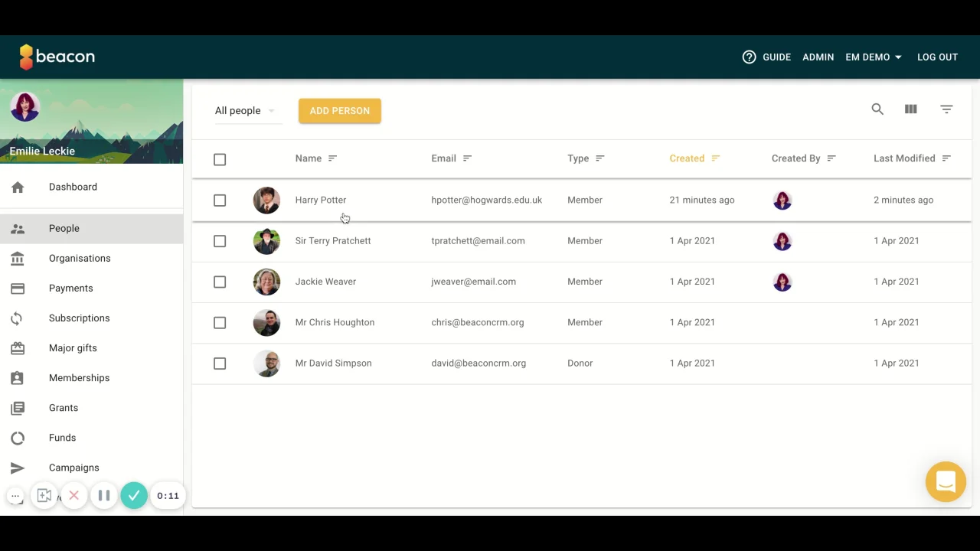Click Harry Potter's avatar photo
Image resolution: width=980 pixels, height=551 pixels.
tap(266, 201)
